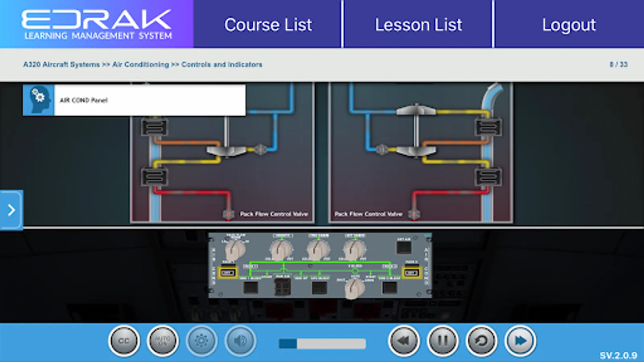This screenshot has width=644, height=362.
Task: Click the Controls and Indicators breadcrumb
Action: point(222,64)
